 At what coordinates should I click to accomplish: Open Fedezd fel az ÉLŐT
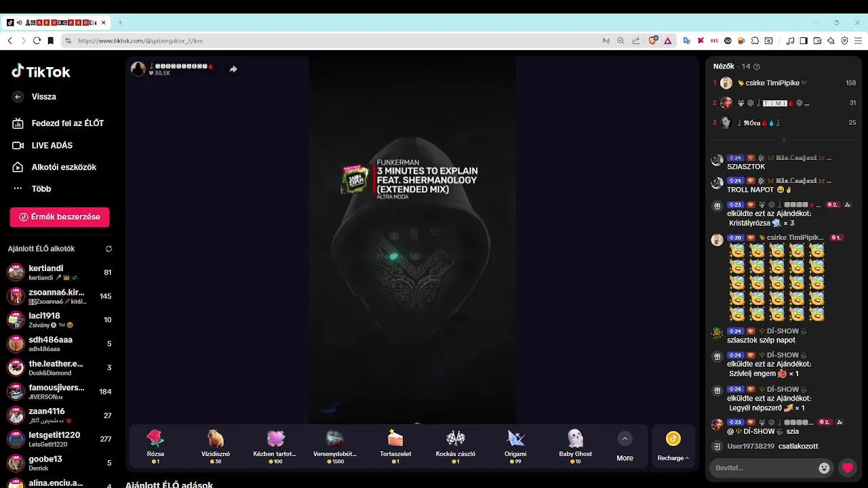(58, 123)
